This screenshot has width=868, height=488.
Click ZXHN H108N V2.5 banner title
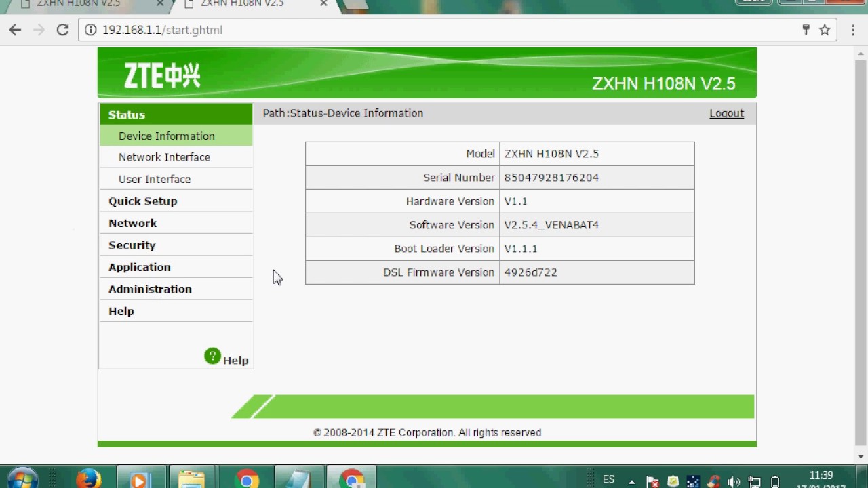[664, 83]
